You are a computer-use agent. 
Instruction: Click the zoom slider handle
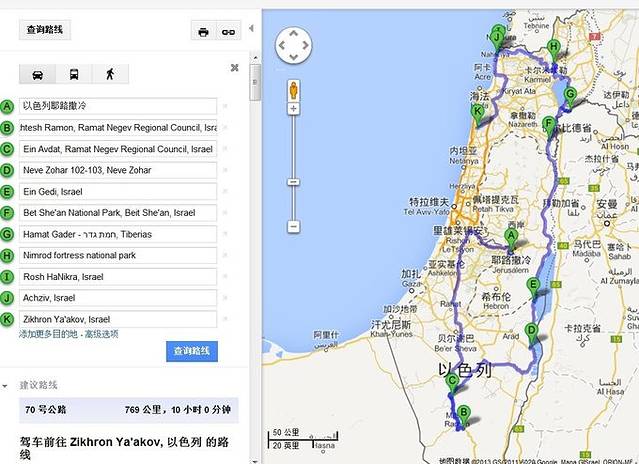click(294, 181)
